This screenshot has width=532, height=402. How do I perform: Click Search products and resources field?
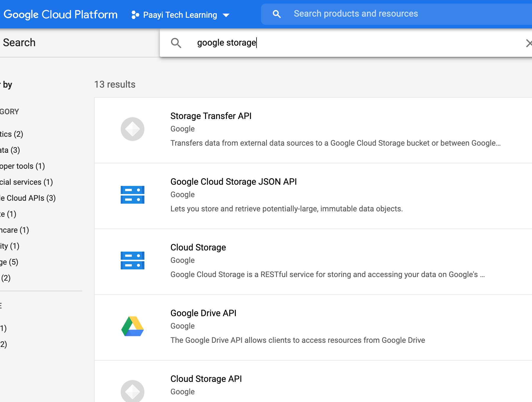pos(355,13)
